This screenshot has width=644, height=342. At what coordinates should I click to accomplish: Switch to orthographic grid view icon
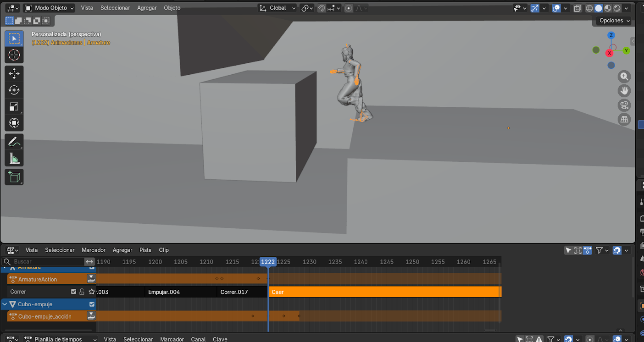pos(624,120)
